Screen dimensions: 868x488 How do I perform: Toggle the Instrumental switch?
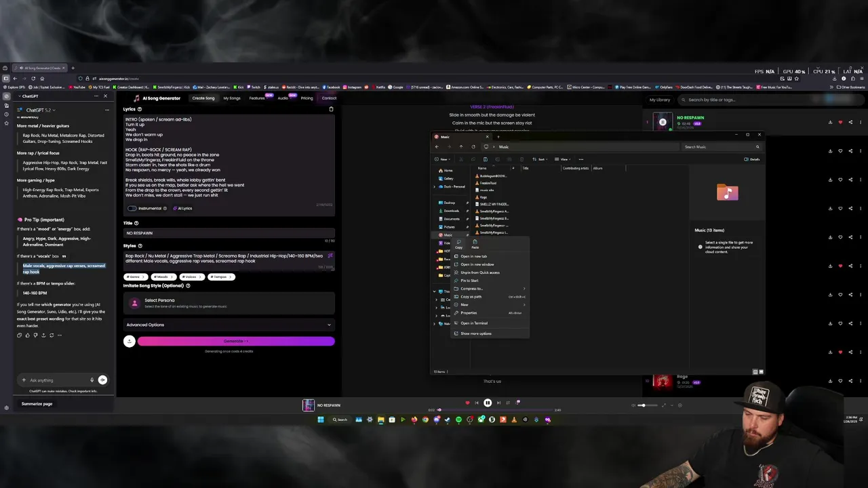(132, 208)
